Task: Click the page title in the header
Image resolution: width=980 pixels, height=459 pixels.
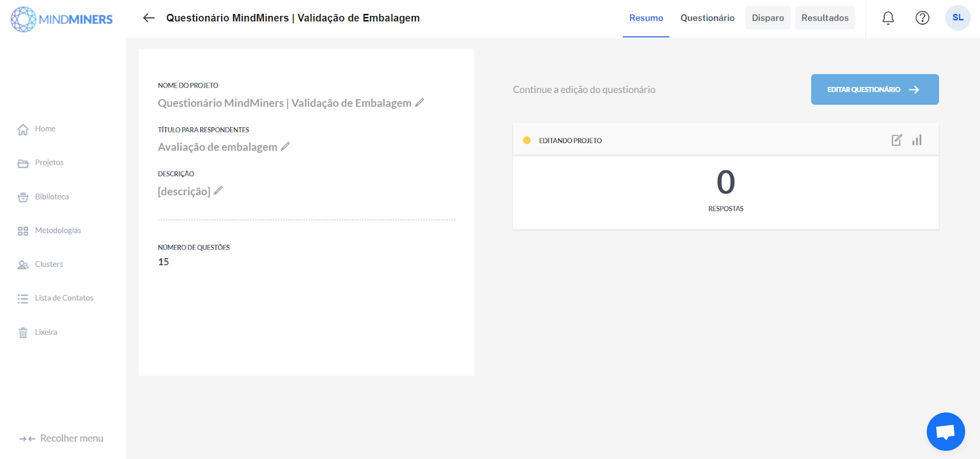Action: click(x=293, y=18)
